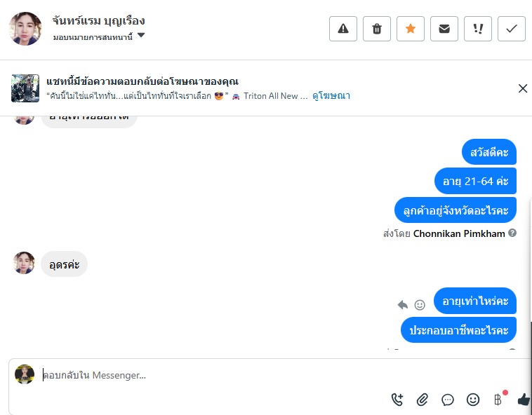
Task: Click the double exclamation priority icon
Action: [478, 29]
